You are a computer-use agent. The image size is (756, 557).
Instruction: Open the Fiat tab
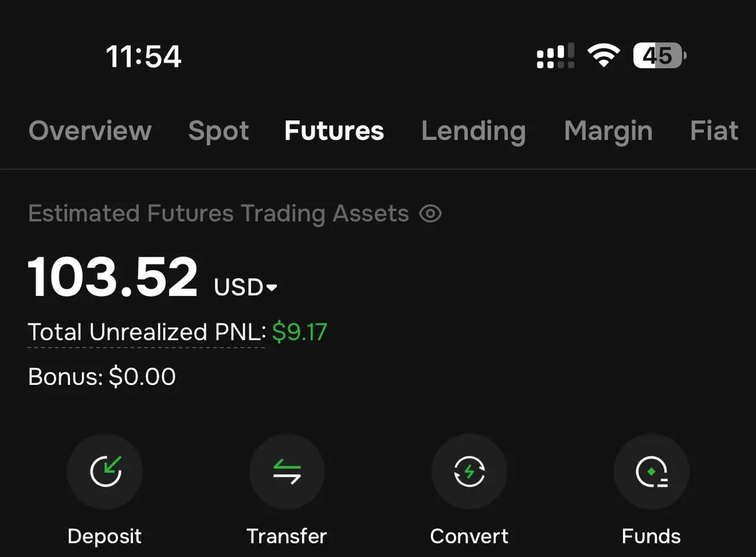coord(714,131)
